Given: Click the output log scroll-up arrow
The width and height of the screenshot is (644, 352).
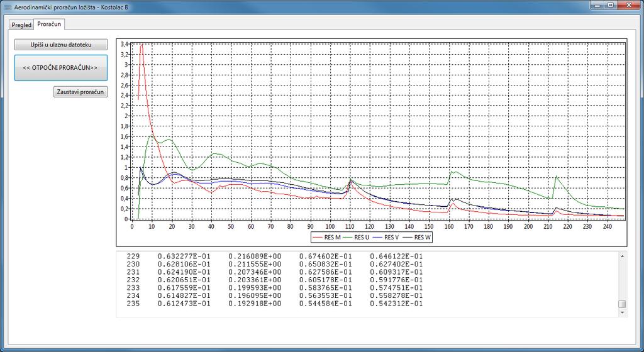Looking at the screenshot, I should point(622,256).
